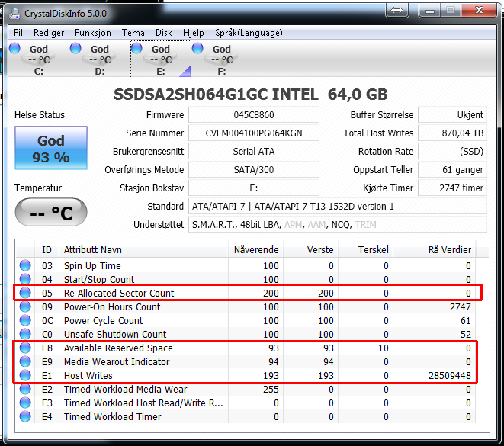Open the Hjelp menu
Image resolution: width=504 pixels, height=446 pixels.
(194, 33)
